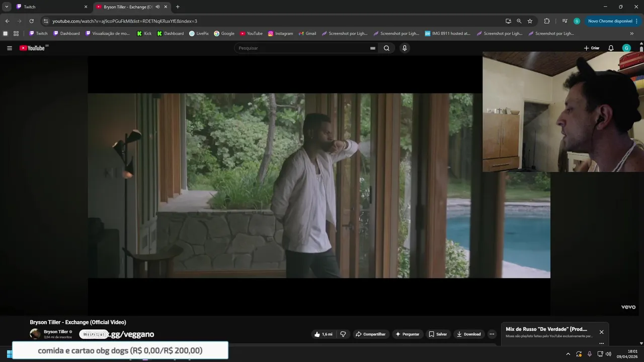
Task: Open the first Dashboard bookmark
Action: pyautogui.click(x=66, y=34)
